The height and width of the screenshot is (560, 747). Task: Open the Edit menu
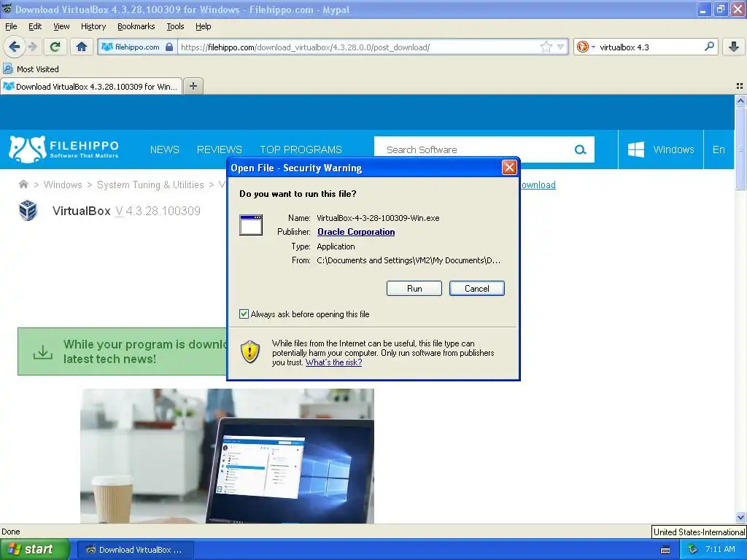click(x=35, y=26)
